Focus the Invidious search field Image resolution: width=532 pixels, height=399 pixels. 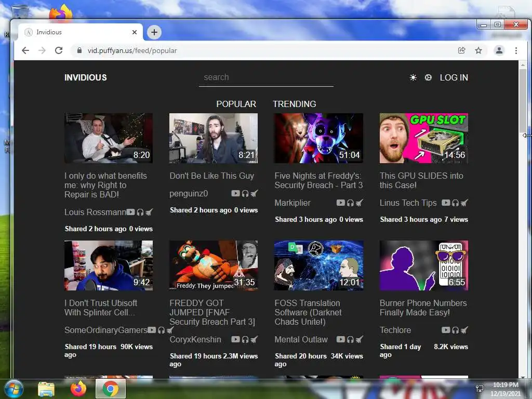coord(267,78)
